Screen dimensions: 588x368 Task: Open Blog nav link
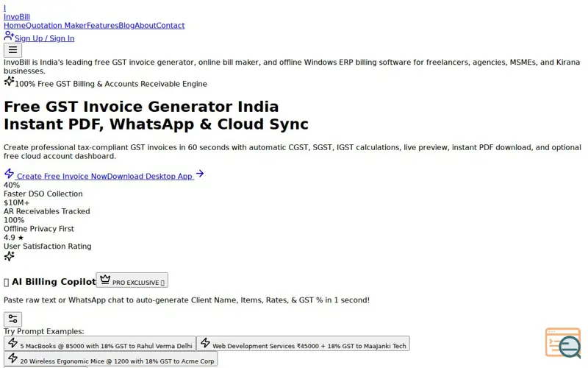(x=126, y=26)
